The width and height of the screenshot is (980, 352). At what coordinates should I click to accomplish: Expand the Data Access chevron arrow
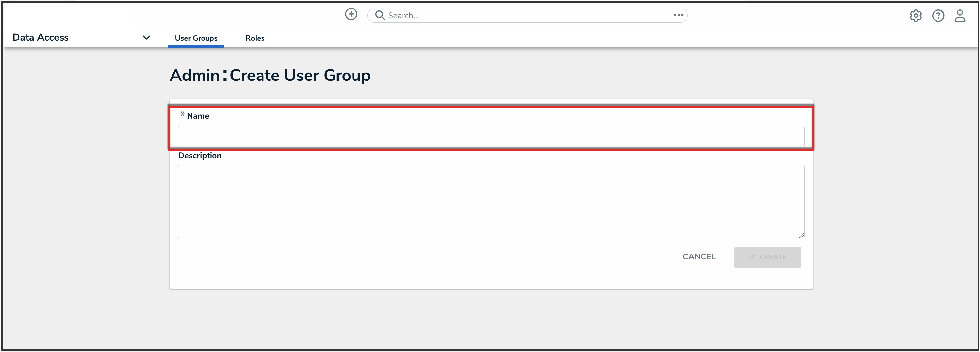tap(146, 37)
